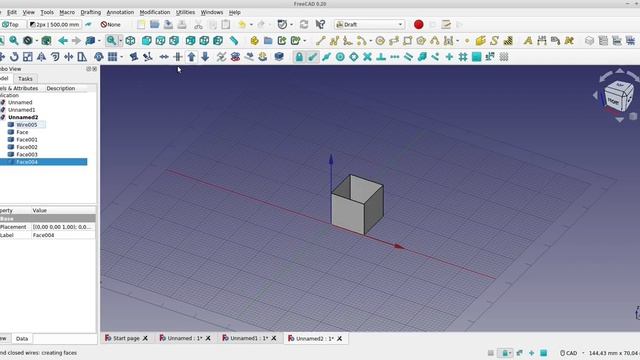Select the Dimension tool
The image size is (640, 360).
coord(542,40)
